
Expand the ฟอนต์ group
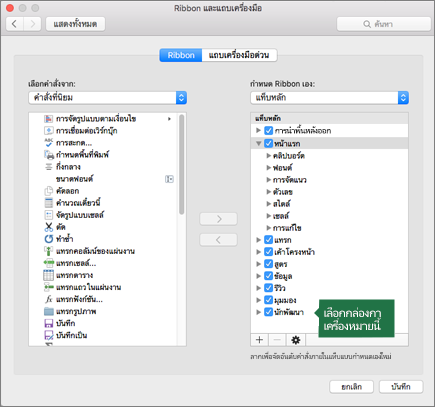tap(269, 167)
